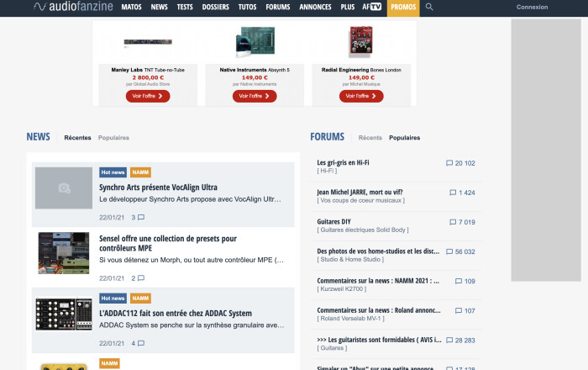The image size is (588, 370).
Task: Click comment icon on Sensel news
Action: point(141,278)
